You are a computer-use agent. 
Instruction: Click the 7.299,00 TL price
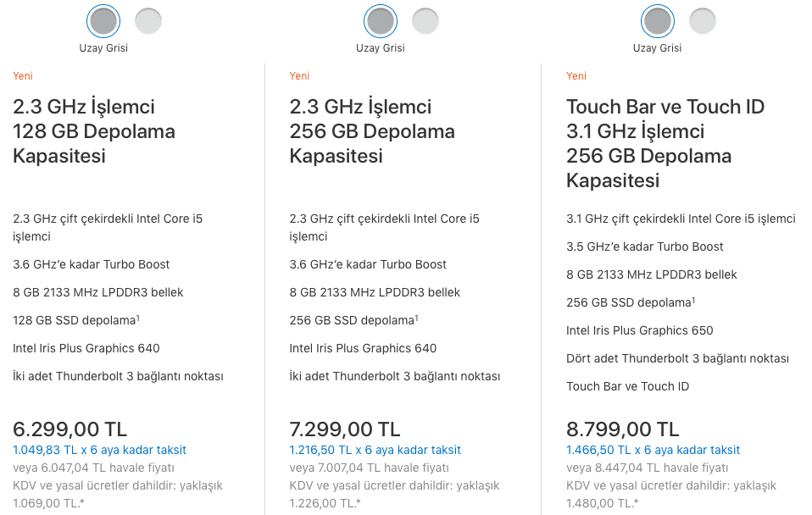point(345,429)
